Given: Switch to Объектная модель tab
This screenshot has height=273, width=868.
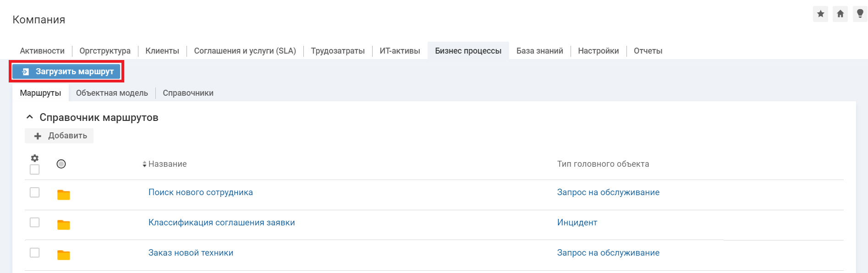Looking at the screenshot, I should point(112,93).
